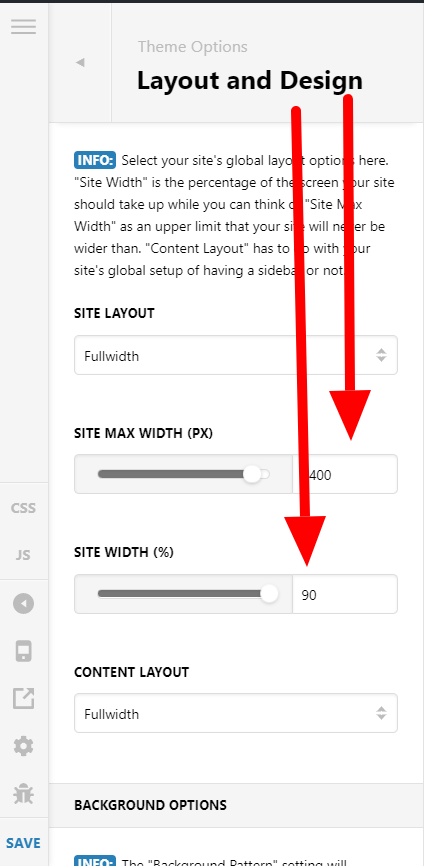Go back using the header arrow
This screenshot has width=424, height=866.
pyautogui.click(x=80, y=62)
